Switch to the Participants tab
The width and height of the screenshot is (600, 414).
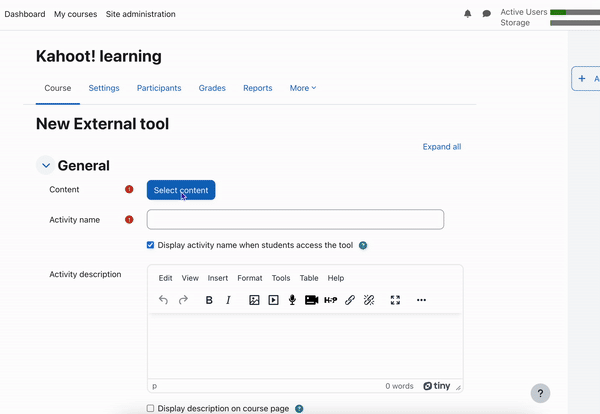[x=159, y=88]
